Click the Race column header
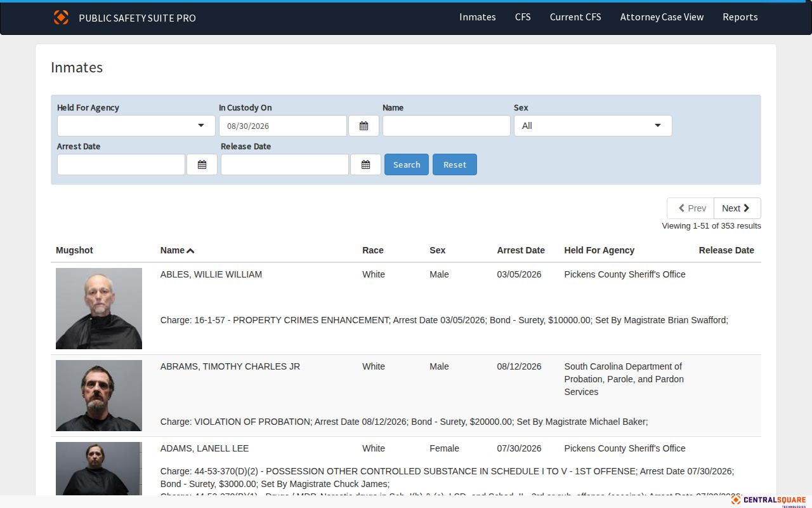The image size is (812, 508). [373, 250]
